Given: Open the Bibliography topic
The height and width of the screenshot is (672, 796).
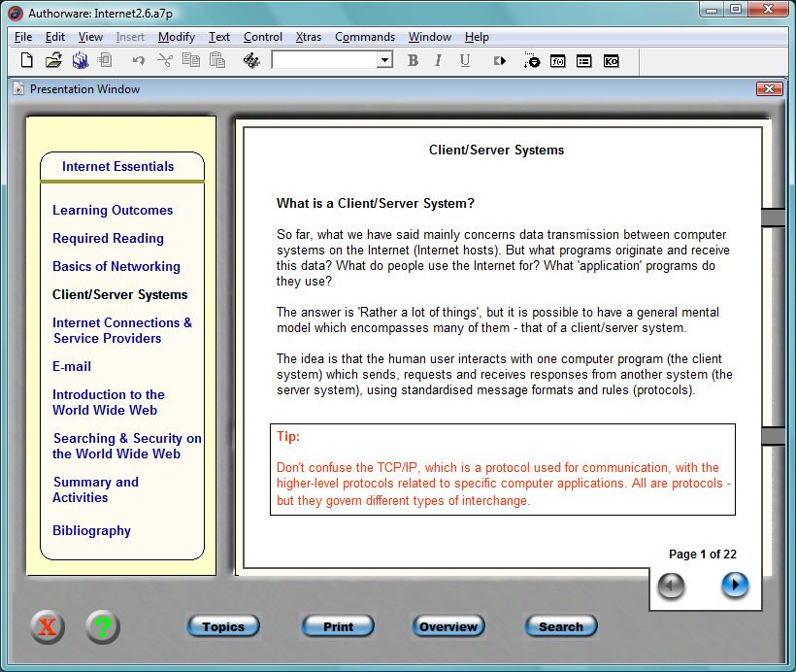Looking at the screenshot, I should (92, 531).
